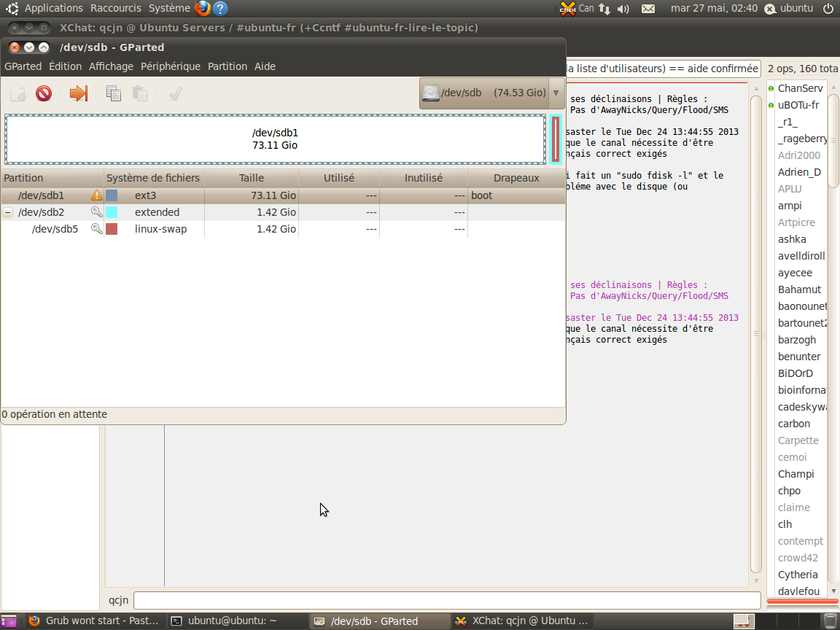Click the Ubuntu logo in top panel
Screen dimensions: 840x630
[12, 8]
